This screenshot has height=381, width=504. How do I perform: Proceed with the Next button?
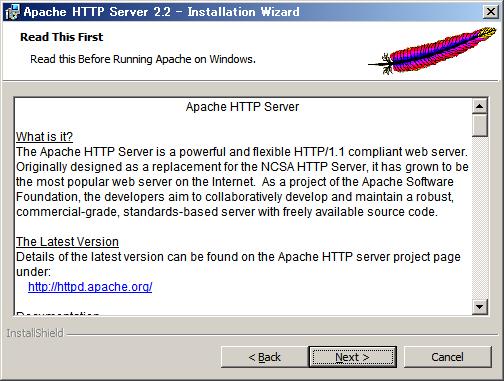click(352, 357)
